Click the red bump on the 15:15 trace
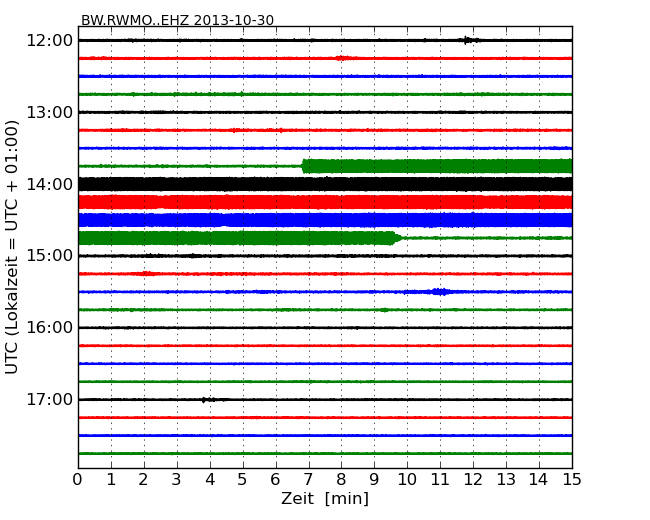650x520 pixels. point(146,273)
